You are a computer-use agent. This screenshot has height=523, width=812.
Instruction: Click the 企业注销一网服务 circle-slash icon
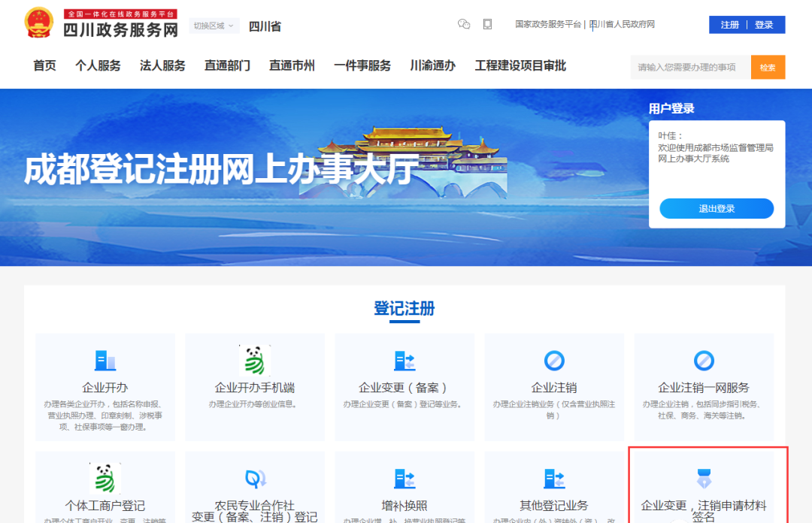[704, 361]
